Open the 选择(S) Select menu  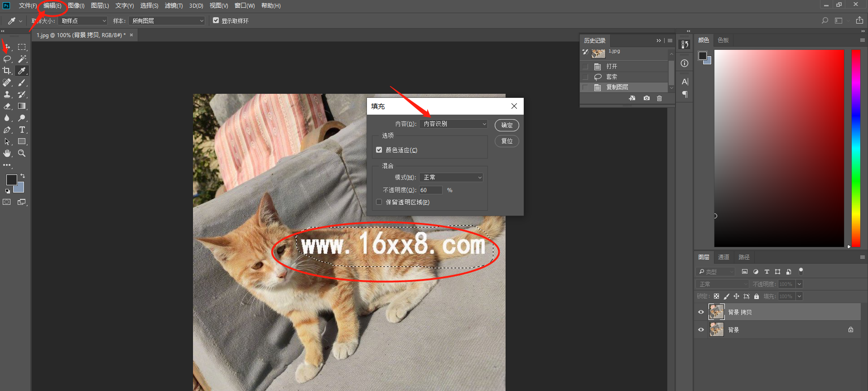(149, 6)
